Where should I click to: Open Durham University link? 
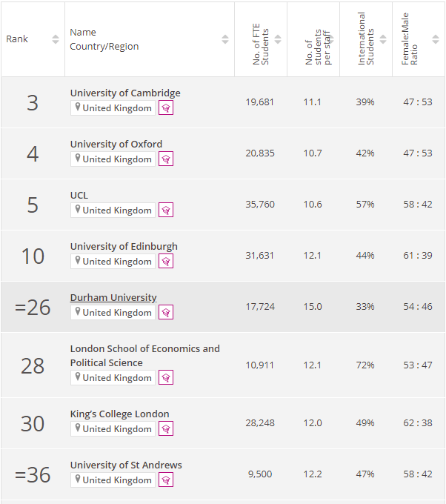113,297
